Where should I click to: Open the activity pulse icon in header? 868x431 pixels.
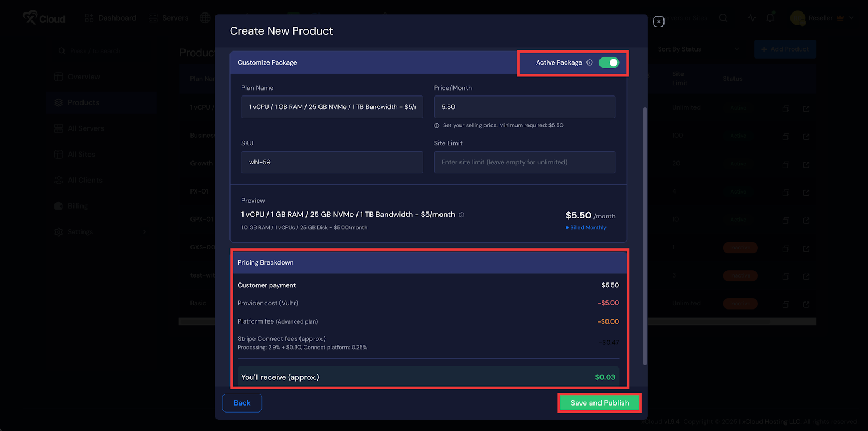[751, 18]
